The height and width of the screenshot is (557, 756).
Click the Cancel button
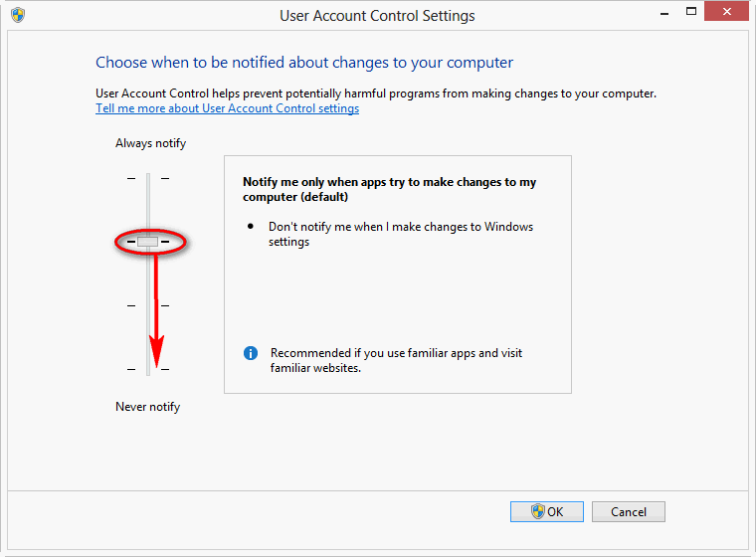[x=629, y=511]
